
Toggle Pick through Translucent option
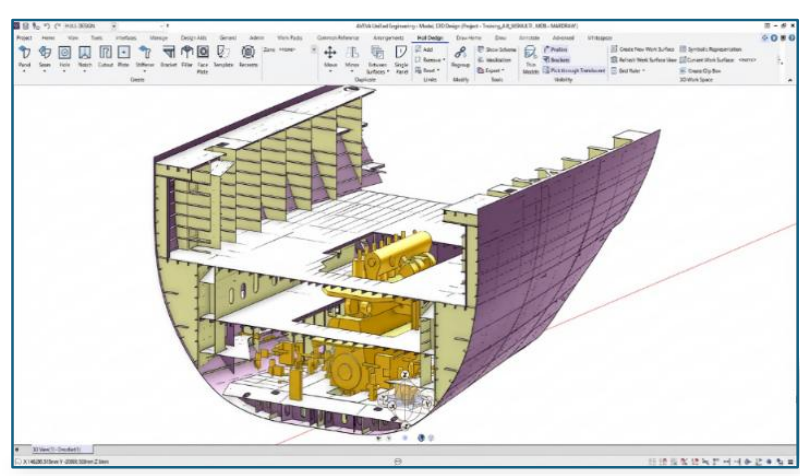point(574,70)
